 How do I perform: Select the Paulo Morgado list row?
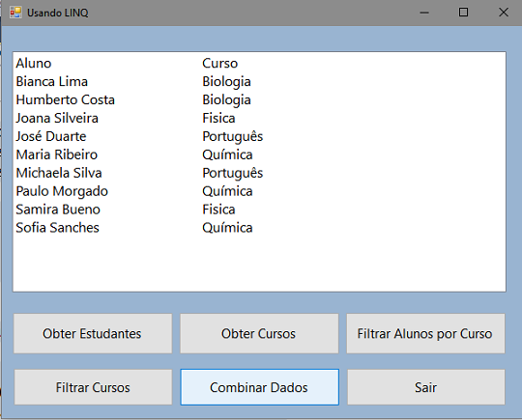(x=259, y=191)
